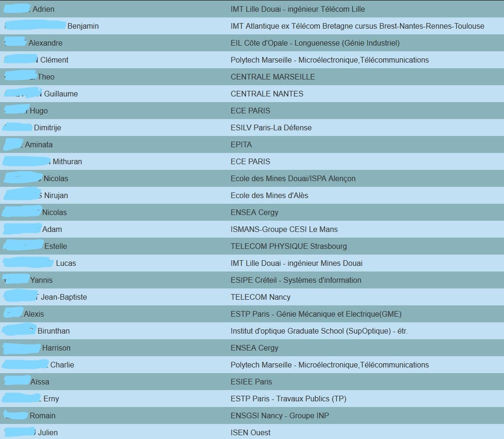Select ESTP Paris - Travaux Publics (TP) cell
The height and width of the screenshot is (439, 504).
288,399
